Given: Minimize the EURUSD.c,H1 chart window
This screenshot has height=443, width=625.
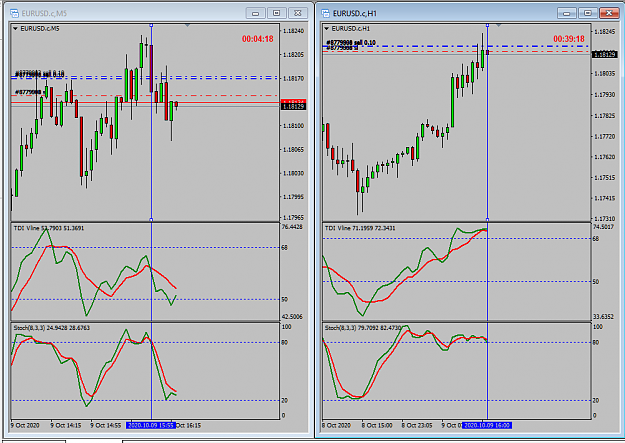Looking at the screenshot, I should coord(566,13).
